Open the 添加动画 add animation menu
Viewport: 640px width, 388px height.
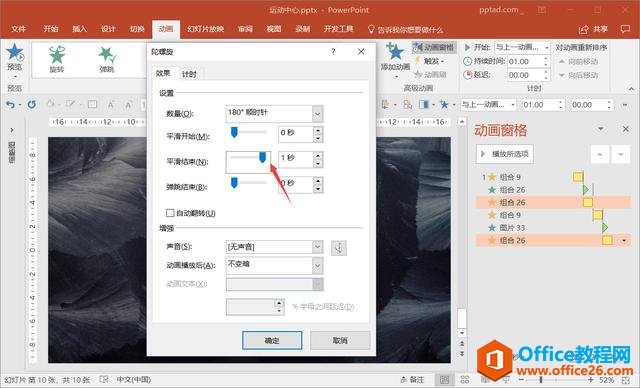pyautogui.click(x=395, y=60)
